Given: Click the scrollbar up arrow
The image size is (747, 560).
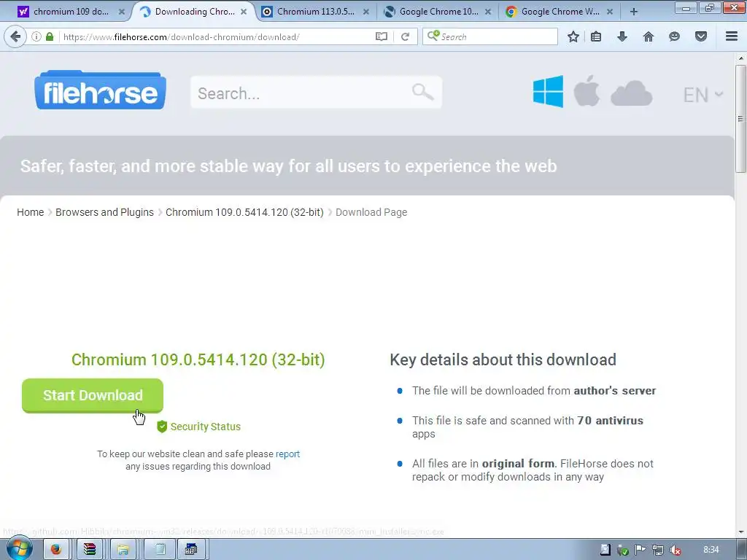Looking at the screenshot, I should [740, 58].
